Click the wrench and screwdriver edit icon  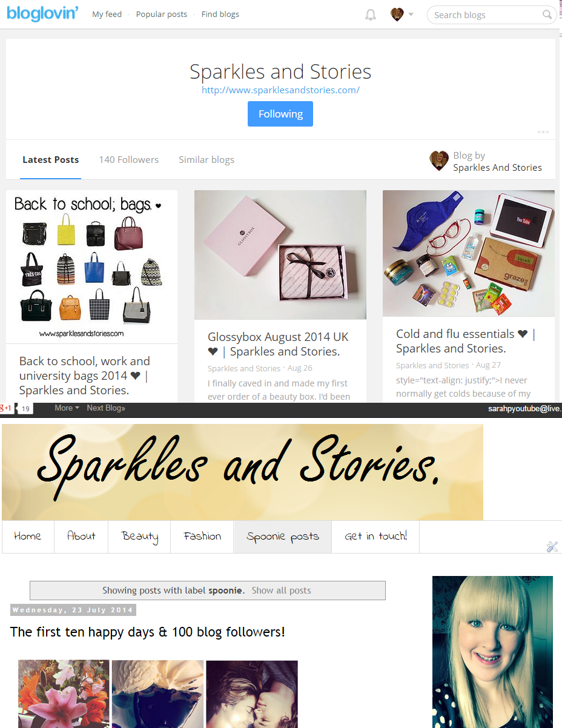[552, 547]
